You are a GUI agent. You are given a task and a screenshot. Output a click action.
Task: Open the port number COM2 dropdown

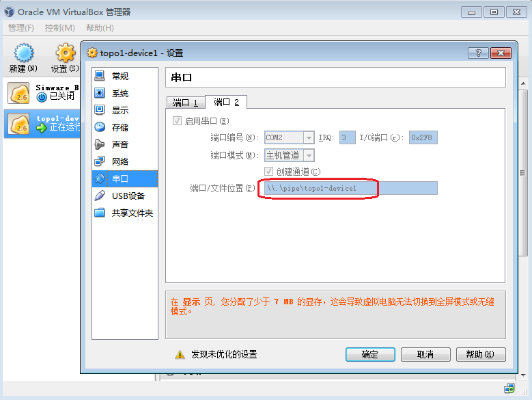pyautogui.click(x=309, y=137)
